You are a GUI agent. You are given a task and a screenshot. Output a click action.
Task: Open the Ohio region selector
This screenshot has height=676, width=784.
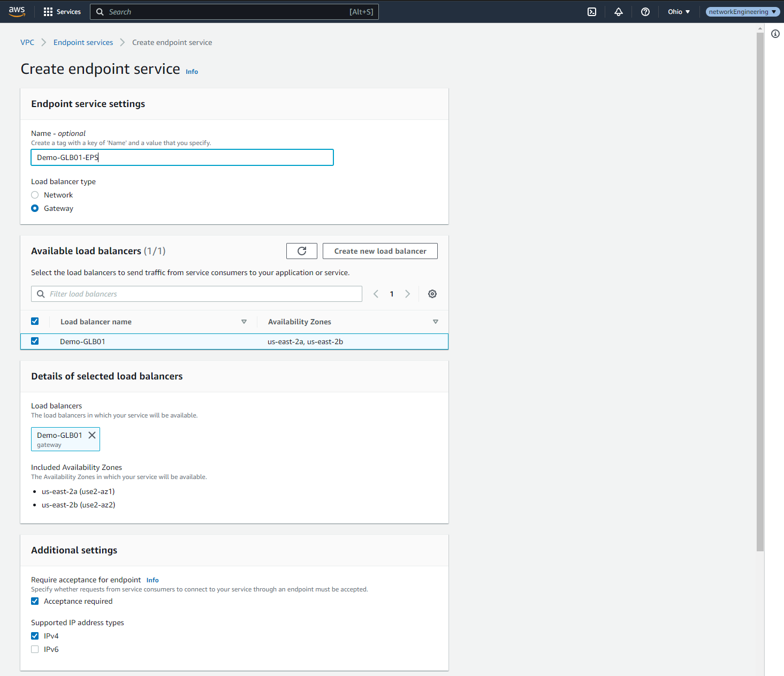pos(678,11)
